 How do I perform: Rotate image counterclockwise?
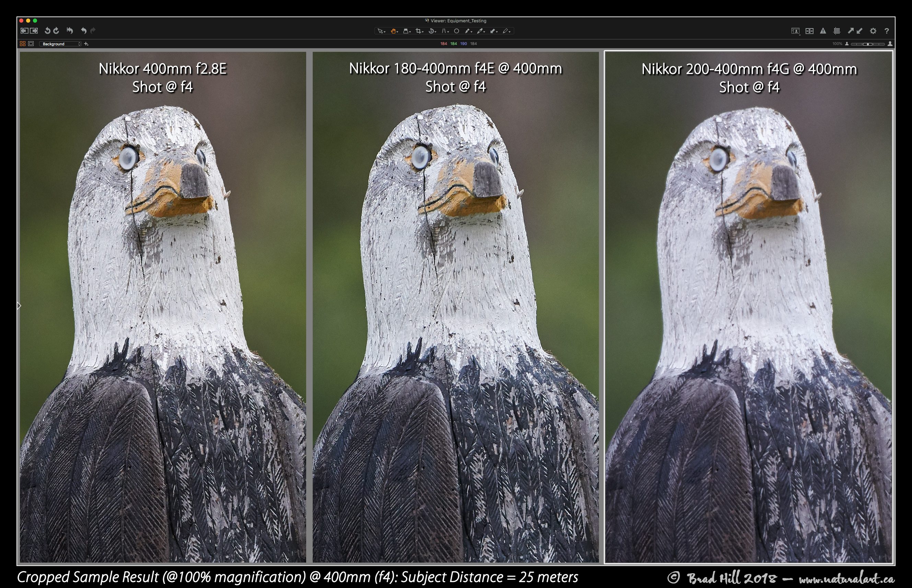47,31
